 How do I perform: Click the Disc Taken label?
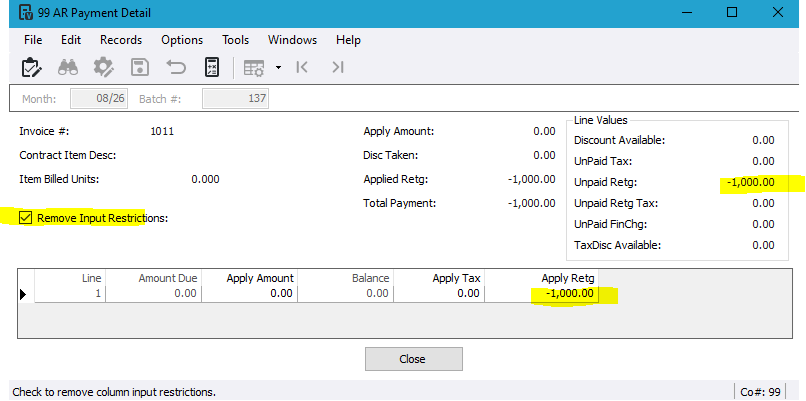pos(391,155)
